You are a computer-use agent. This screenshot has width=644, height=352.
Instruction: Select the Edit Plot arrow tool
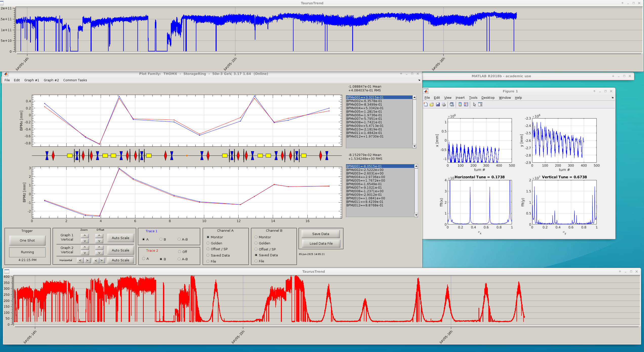[474, 104]
